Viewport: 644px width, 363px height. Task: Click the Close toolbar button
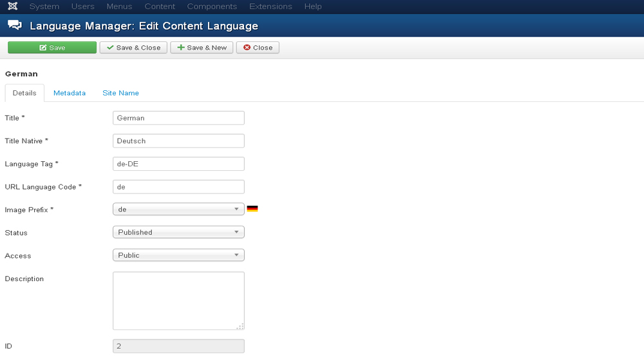[258, 48]
